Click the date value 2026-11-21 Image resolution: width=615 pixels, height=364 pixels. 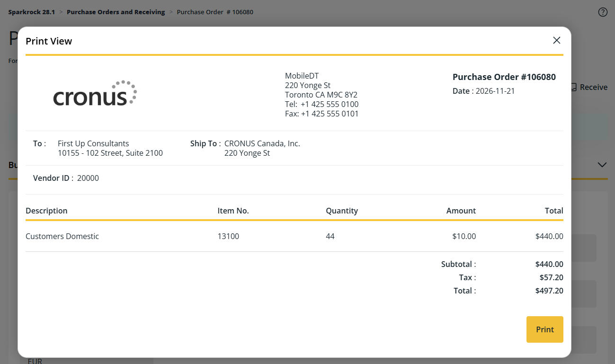(495, 91)
